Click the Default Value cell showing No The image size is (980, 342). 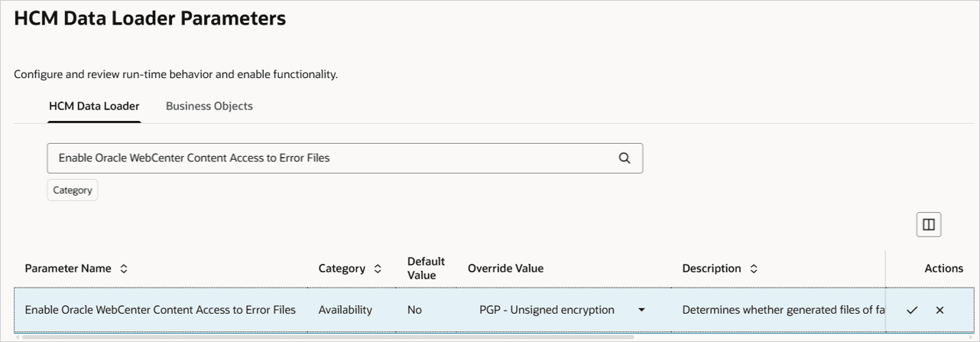tap(414, 310)
